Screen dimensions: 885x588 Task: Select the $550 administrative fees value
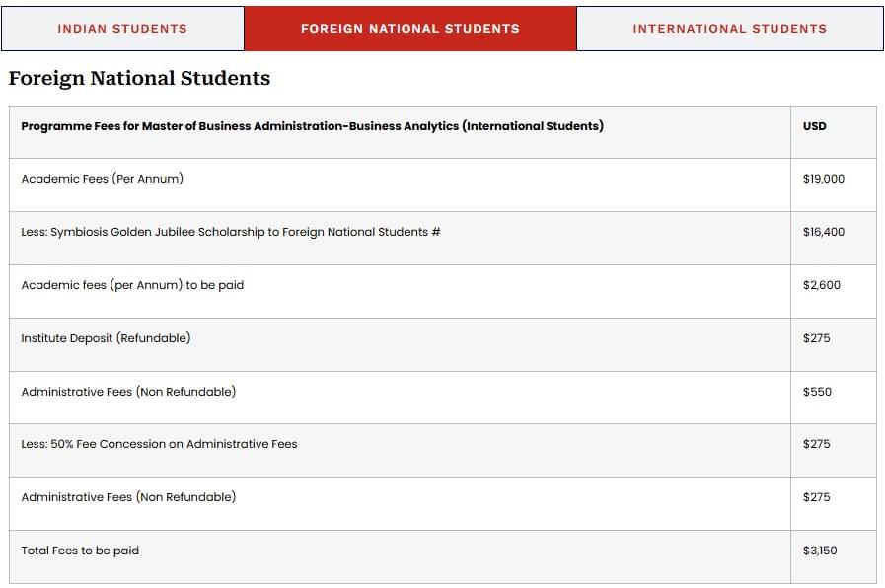tap(817, 392)
